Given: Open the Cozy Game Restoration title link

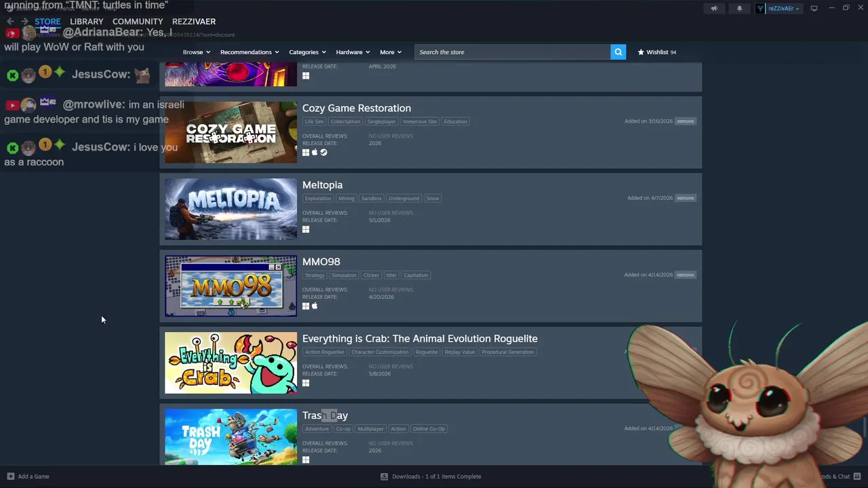Looking at the screenshot, I should coord(357,108).
